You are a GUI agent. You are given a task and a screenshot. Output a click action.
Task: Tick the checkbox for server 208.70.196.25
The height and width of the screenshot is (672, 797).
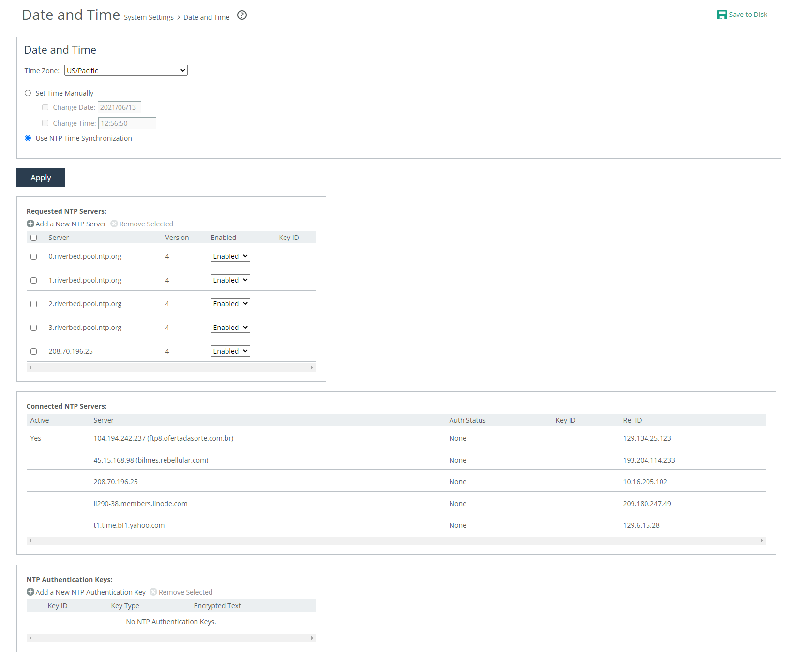click(x=34, y=352)
